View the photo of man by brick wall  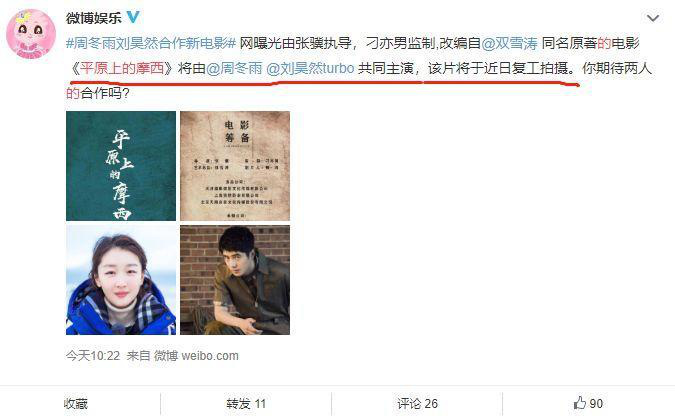235,280
